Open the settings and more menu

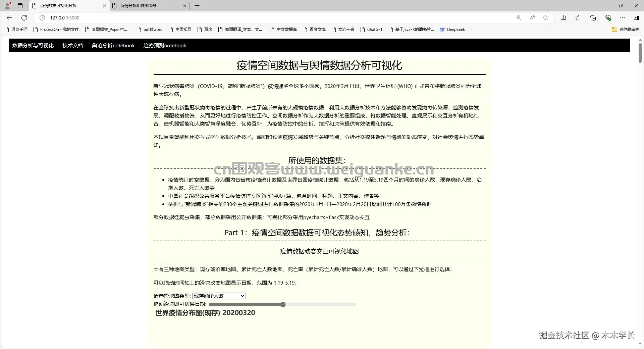click(x=623, y=18)
